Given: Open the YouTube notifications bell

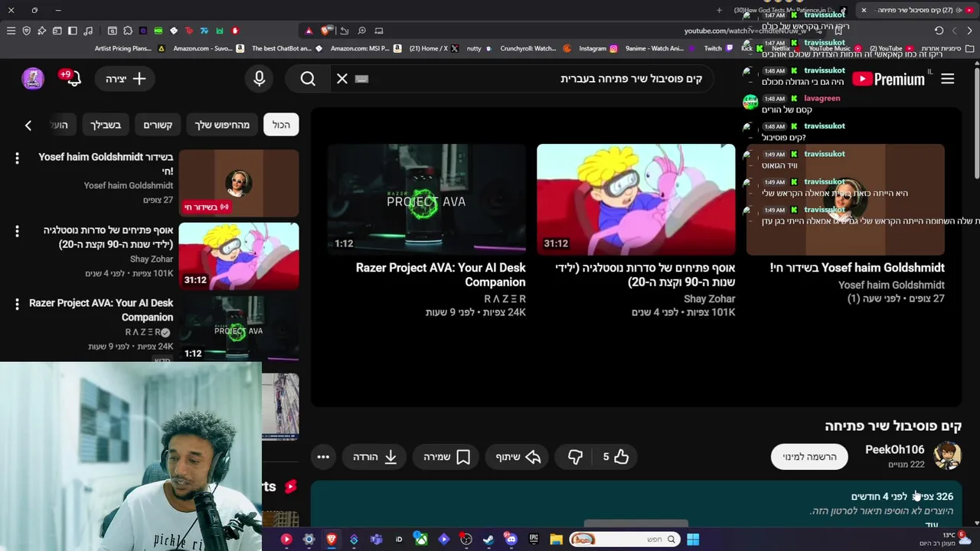Looking at the screenshot, I should 73,79.
